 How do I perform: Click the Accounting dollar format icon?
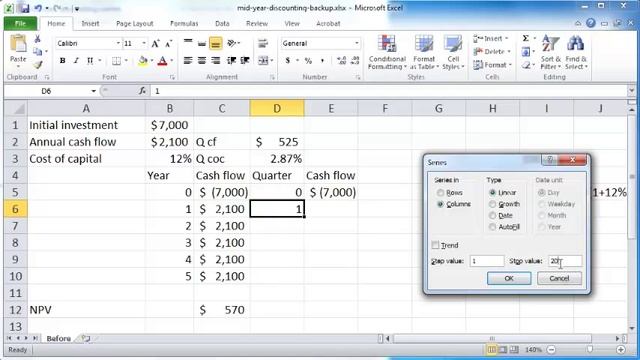point(288,61)
